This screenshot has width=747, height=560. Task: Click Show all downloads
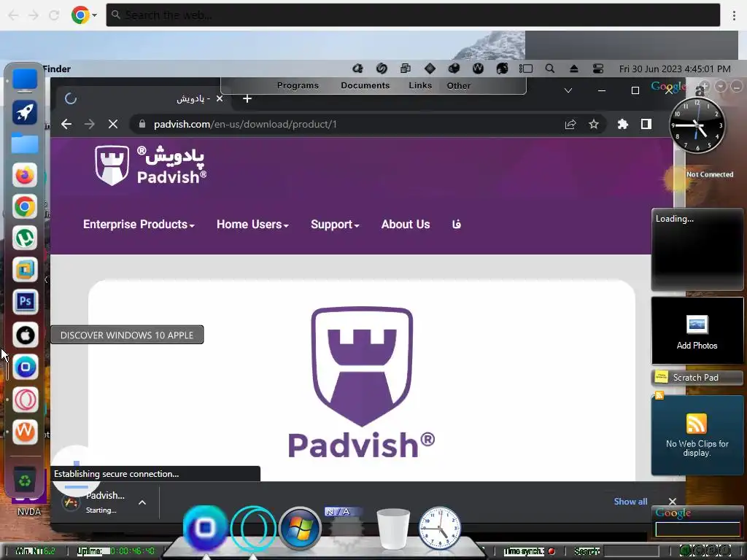pyautogui.click(x=630, y=502)
